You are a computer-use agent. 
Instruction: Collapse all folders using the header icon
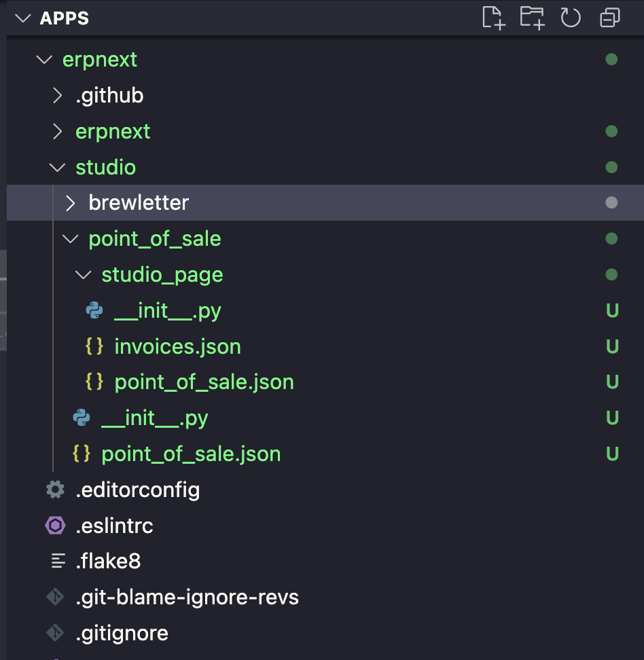(610, 18)
